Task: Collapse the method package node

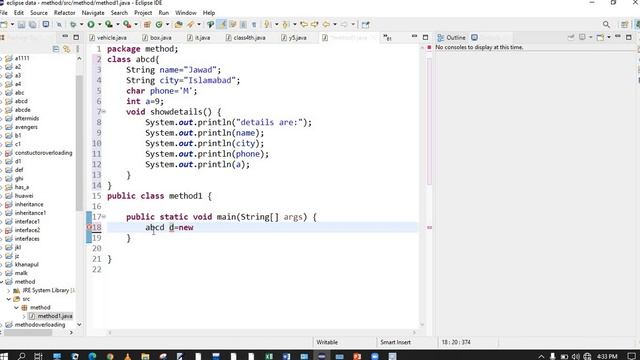Action: point(16,307)
